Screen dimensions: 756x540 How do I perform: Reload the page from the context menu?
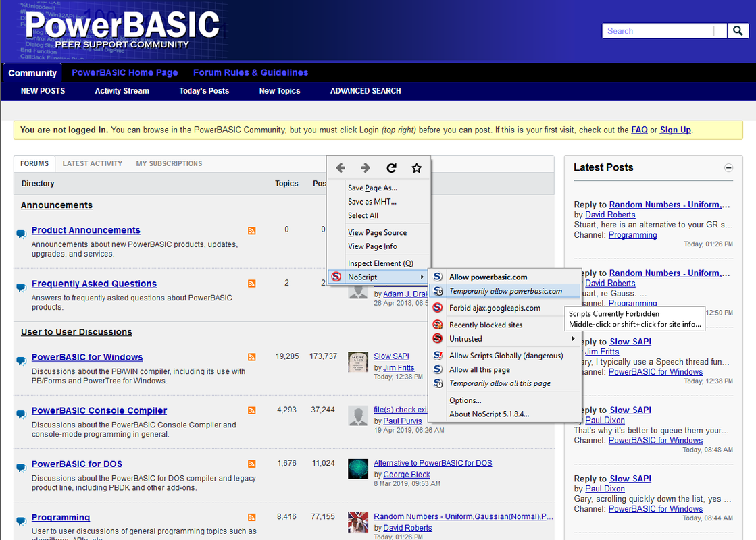(391, 167)
